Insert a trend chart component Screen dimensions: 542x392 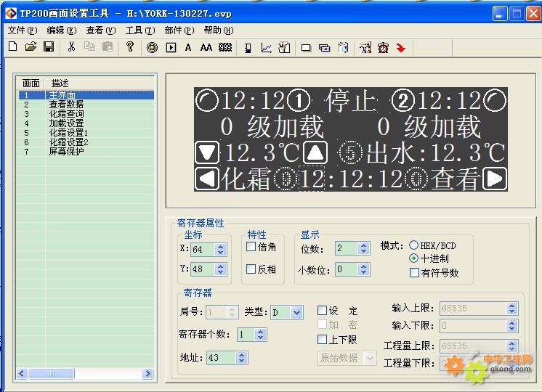[x=266, y=48]
